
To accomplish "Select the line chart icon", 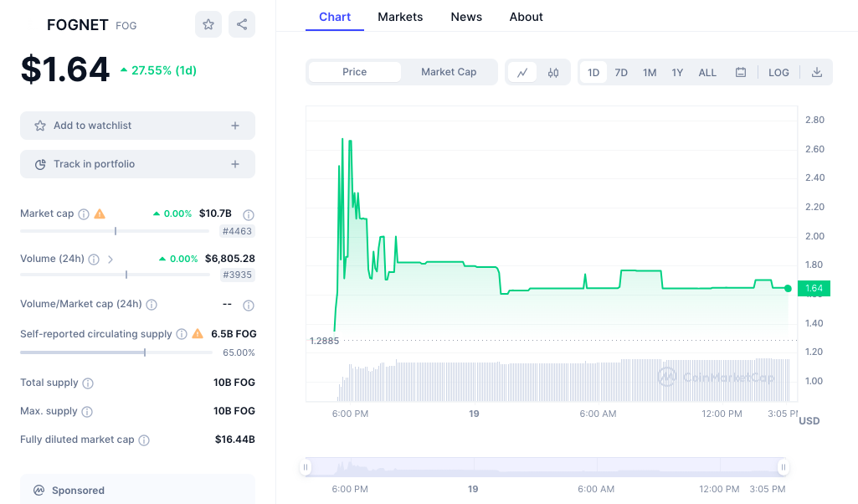I will [522, 72].
